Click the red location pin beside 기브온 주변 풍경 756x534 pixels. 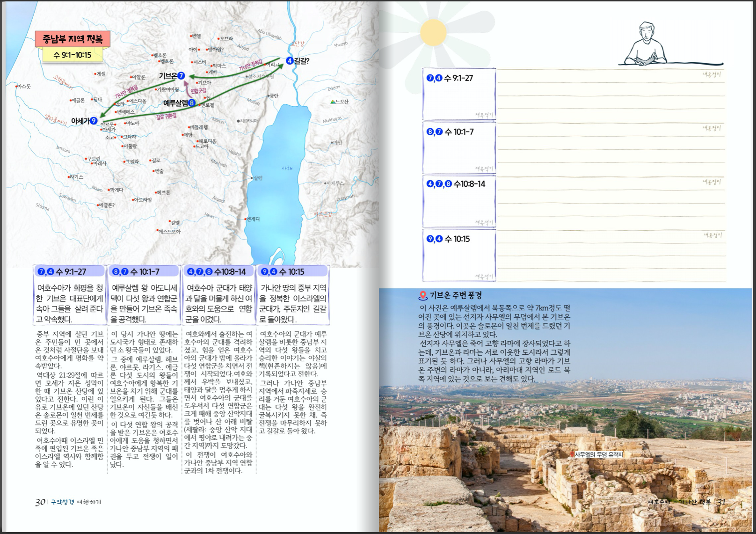[423, 296]
